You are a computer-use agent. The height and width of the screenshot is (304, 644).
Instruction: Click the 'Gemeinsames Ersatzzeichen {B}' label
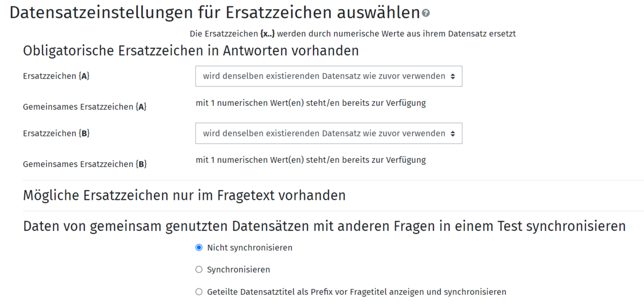click(85, 164)
